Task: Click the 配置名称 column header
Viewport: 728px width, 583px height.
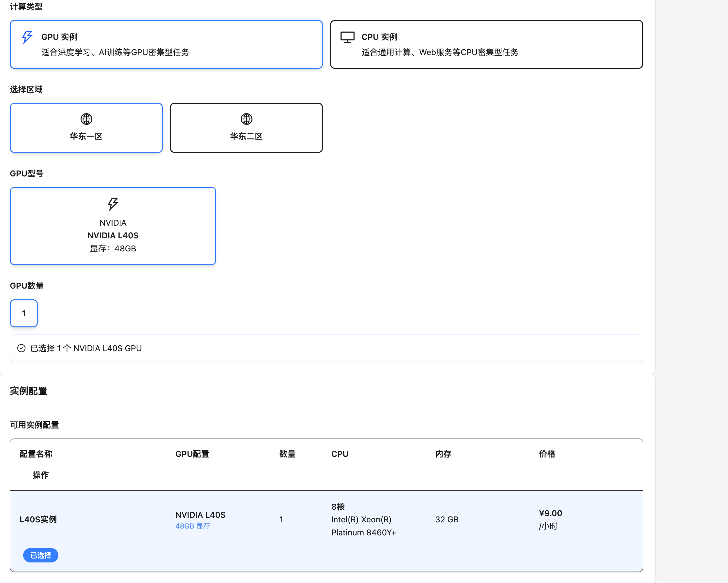Action: [x=36, y=454]
